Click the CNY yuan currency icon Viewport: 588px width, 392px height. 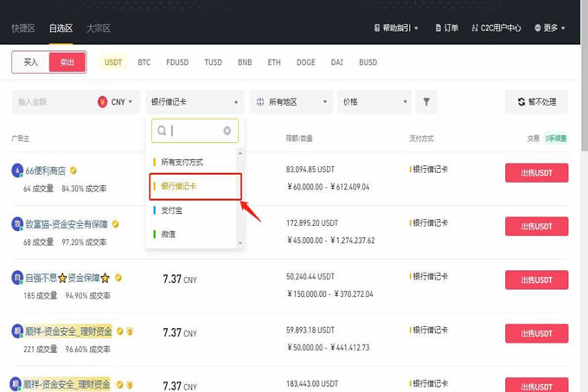click(x=102, y=101)
